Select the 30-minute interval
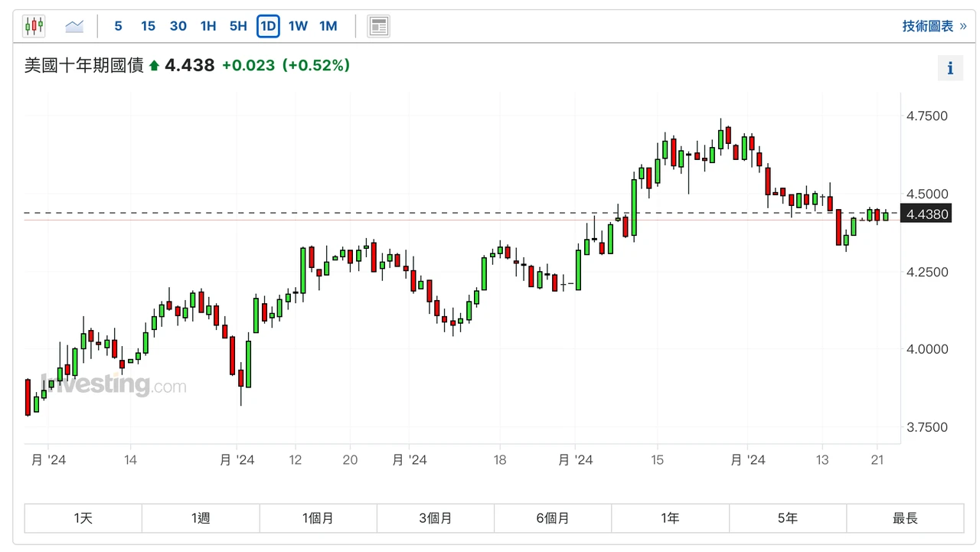The width and height of the screenshot is (980, 552). point(178,25)
